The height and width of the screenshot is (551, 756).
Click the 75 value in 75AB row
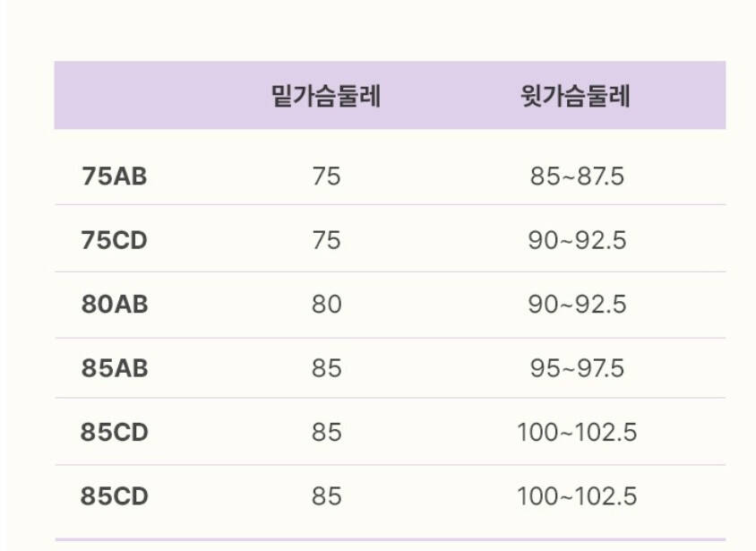pos(326,176)
